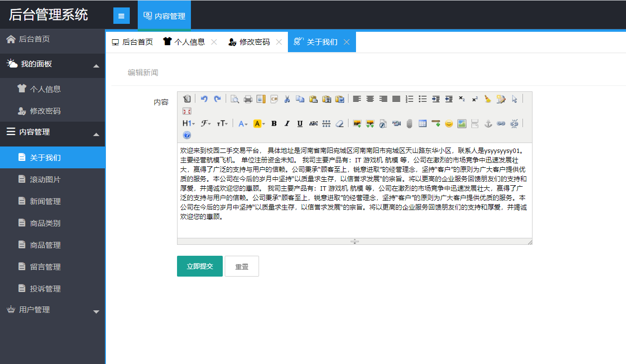
Task: Align text to the left
Action: pyautogui.click(x=357, y=99)
